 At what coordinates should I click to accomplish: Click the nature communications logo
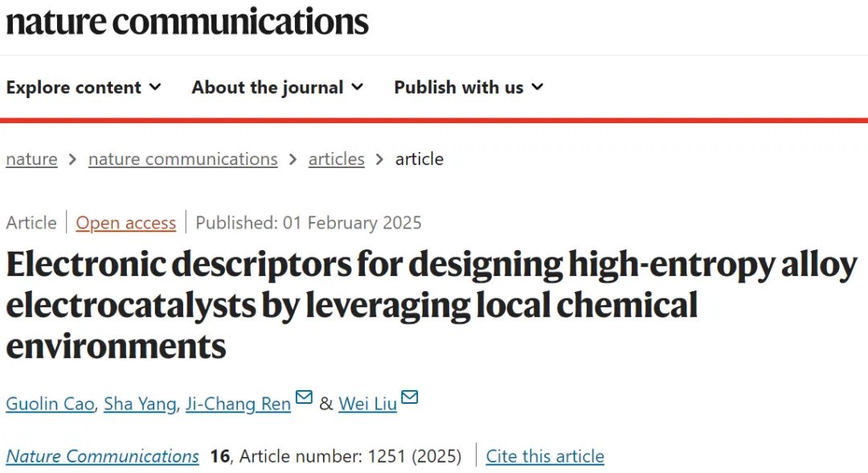pyautogui.click(x=187, y=22)
